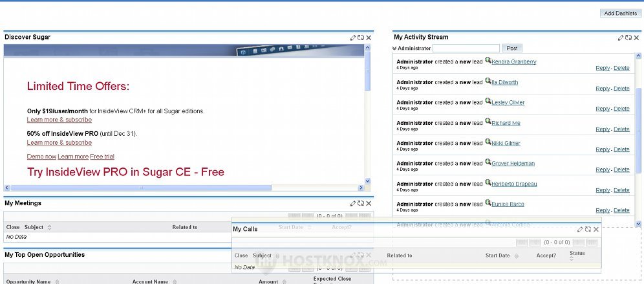Refresh the Discover Sugar dashlet
644x284 pixels.
click(361, 38)
